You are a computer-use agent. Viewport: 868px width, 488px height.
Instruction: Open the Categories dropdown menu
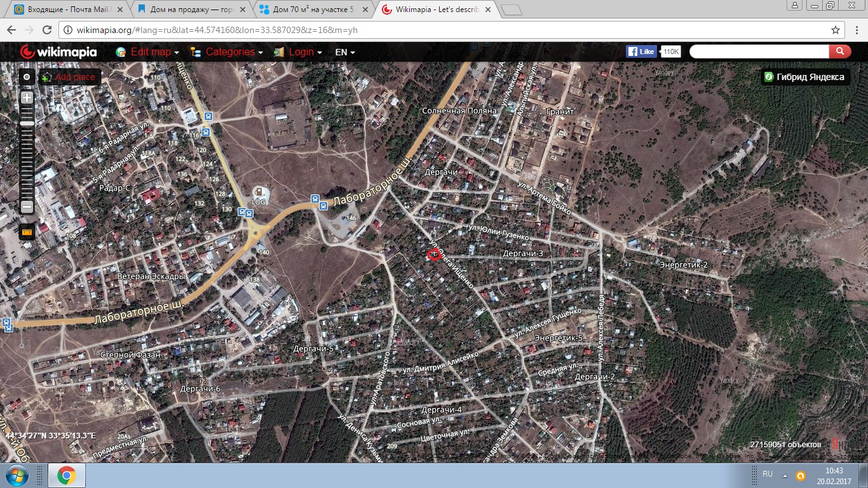click(227, 52)
